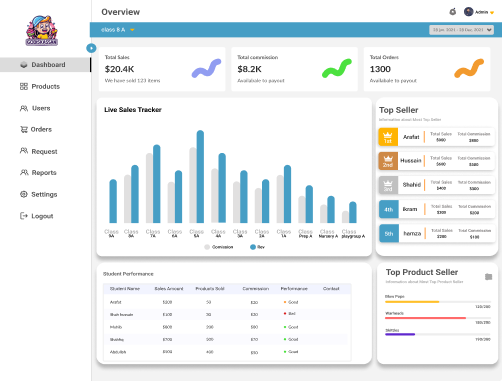Sort by Products Sold column header
502x381 pixels.
(x=210, y=289)
